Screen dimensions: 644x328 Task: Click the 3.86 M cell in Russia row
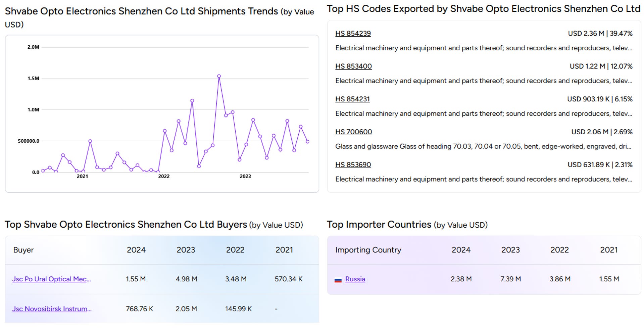(560, 279)
